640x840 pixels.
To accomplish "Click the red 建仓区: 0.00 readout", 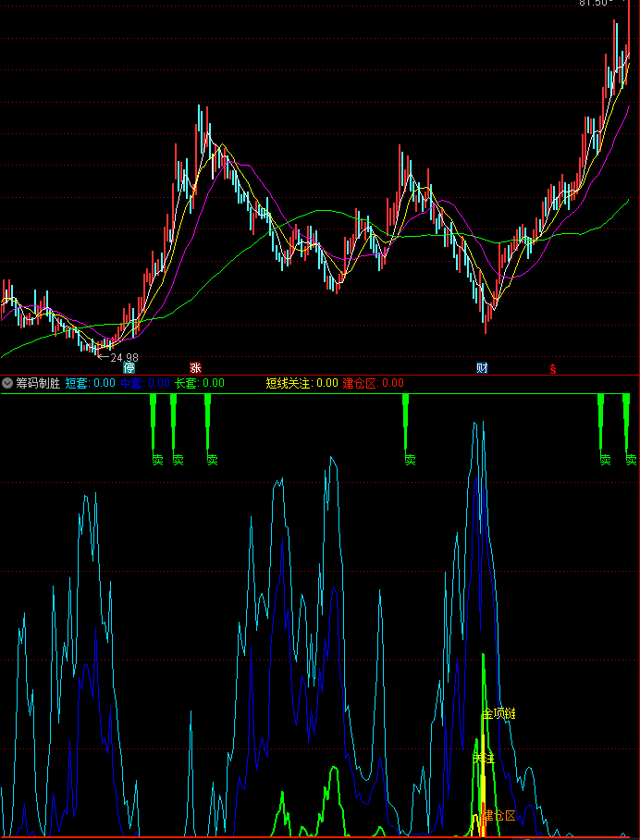I will 374,383.
